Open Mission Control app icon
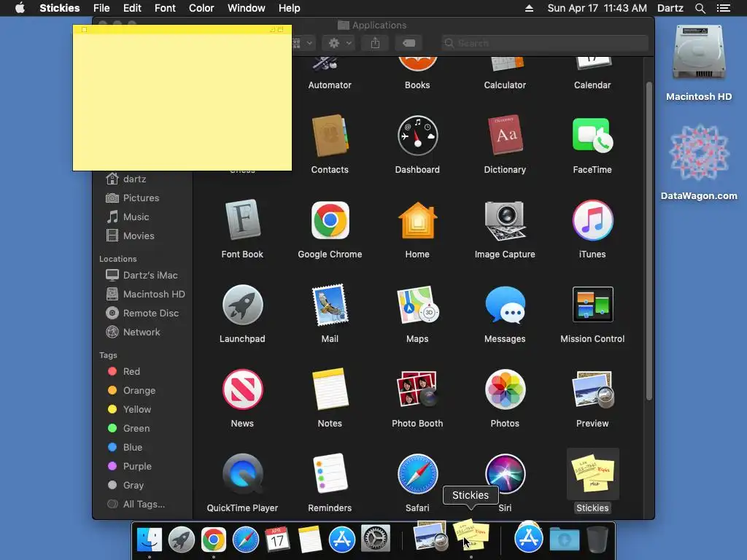 (592, 305)
